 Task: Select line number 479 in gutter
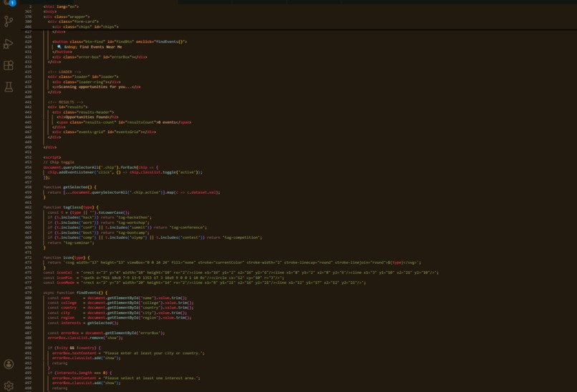tap(28, 293)
